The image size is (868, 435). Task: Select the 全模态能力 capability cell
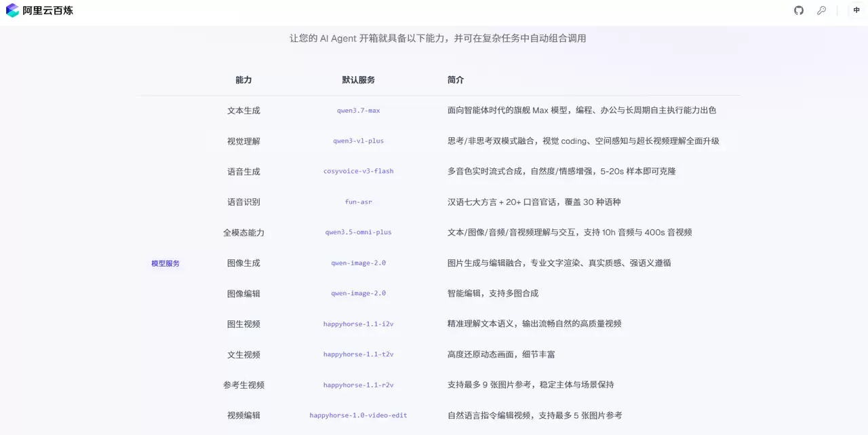[x=243, y=233]
